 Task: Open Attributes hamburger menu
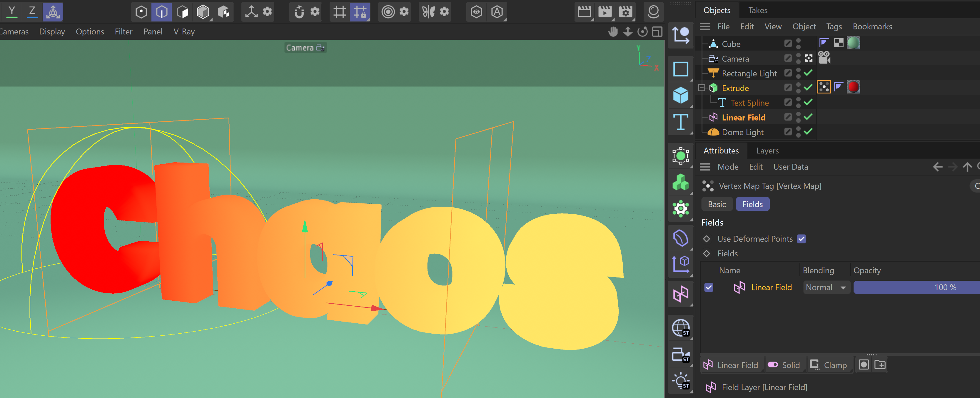(705, 167)
